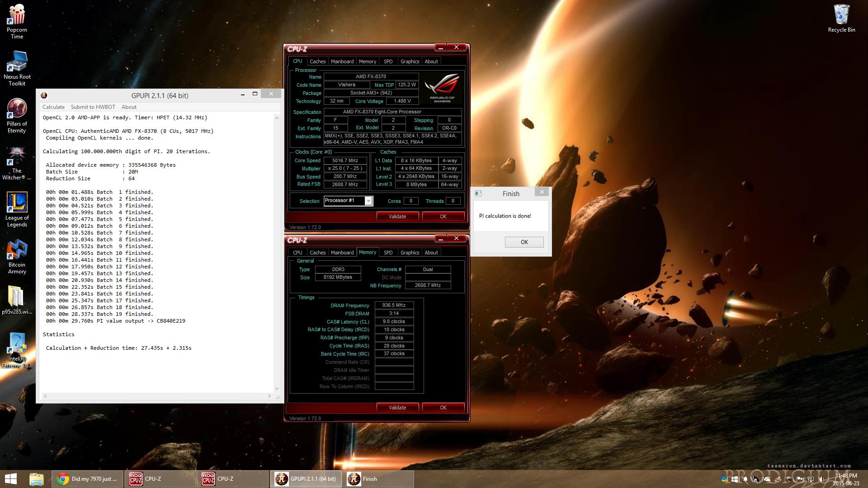Open Caches tab in lower CPU-Z
Screen dimensions: 868x488
tap(317, 253)
